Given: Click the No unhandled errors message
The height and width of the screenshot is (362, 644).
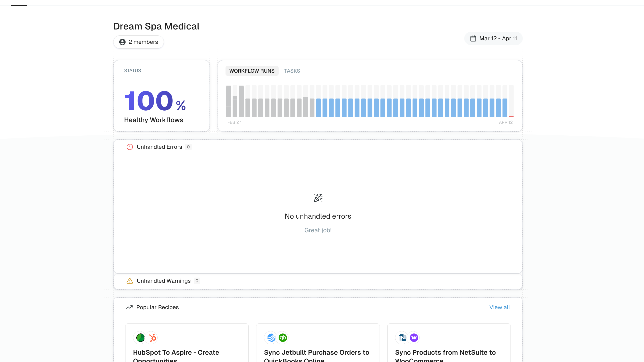Looking at the screenshot, I should [318, 216].
